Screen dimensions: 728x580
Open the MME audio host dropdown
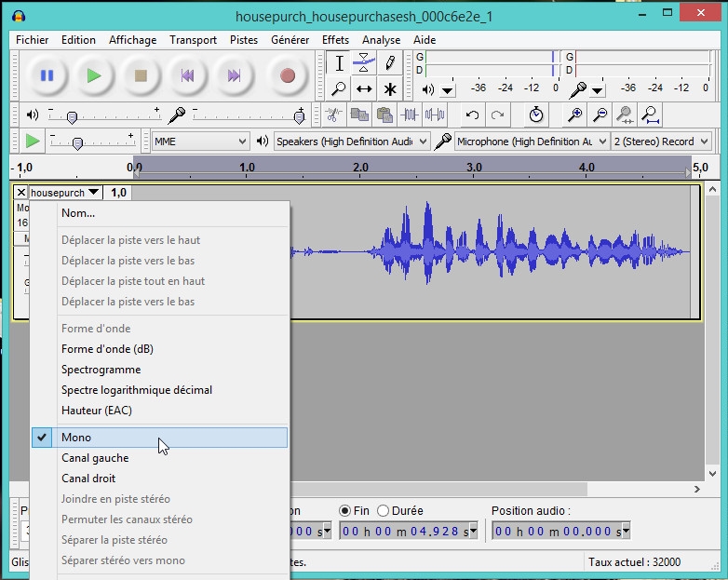(200, 142)
